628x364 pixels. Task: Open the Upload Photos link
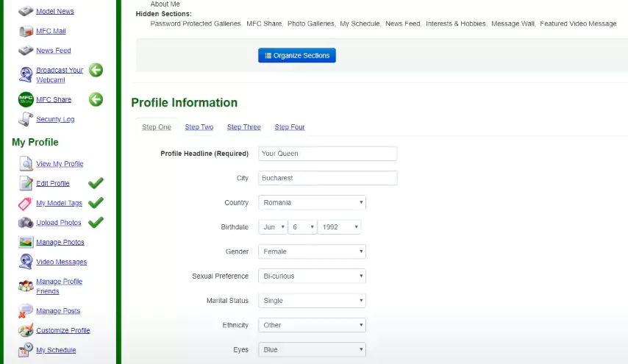click(59, 223)
